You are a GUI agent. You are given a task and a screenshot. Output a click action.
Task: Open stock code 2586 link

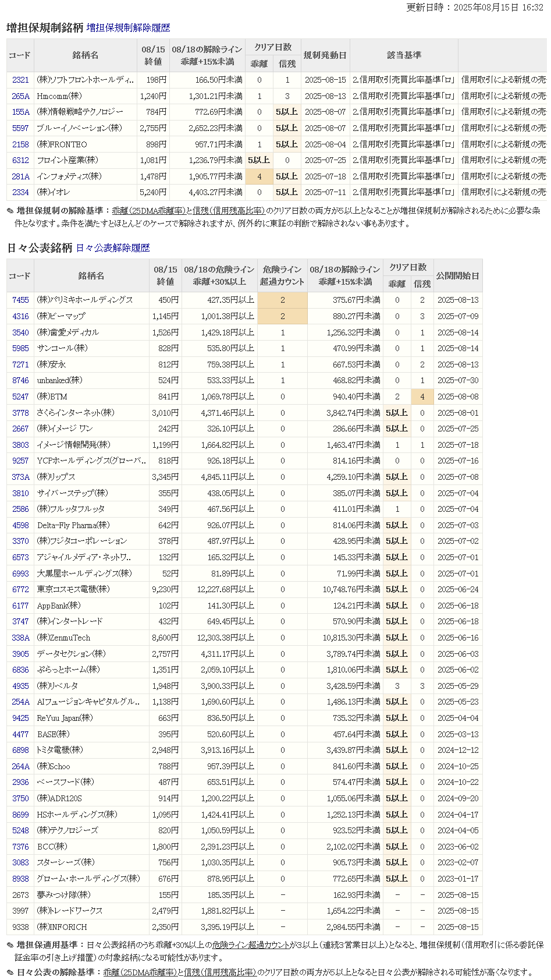(x=20, y=509)
